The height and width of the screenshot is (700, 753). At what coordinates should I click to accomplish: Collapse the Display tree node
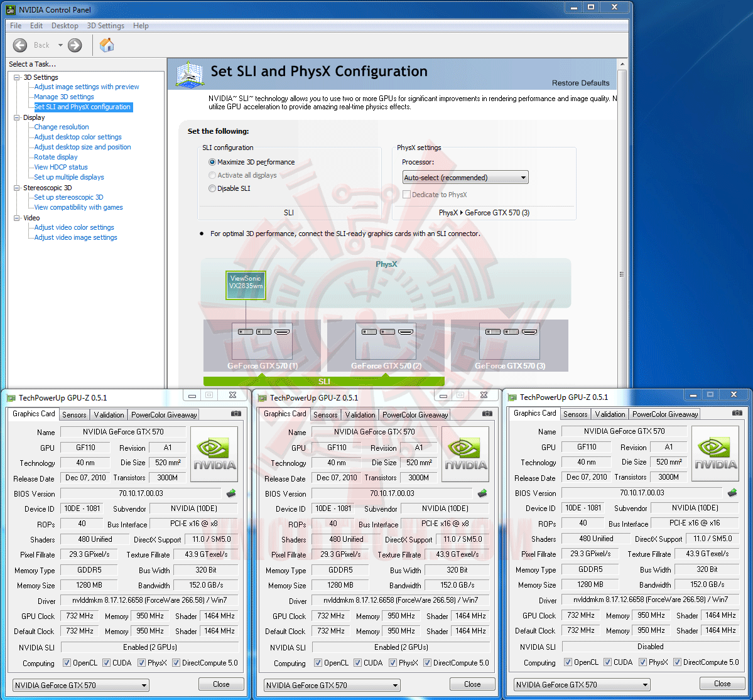click(17, 117)
